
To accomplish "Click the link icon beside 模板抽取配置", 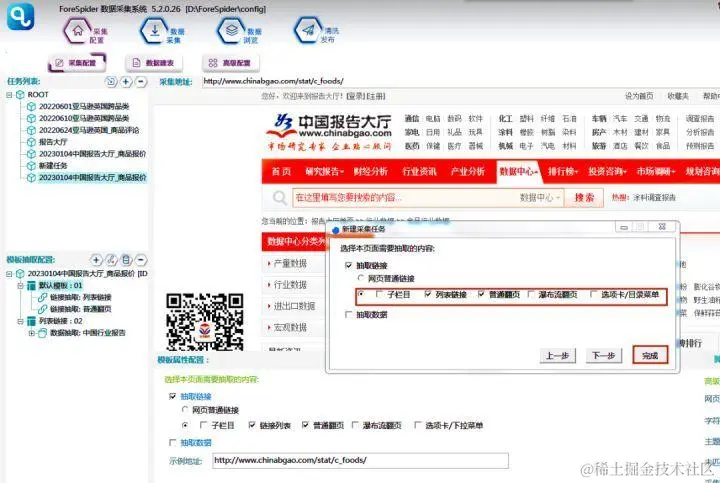I will pos(111,260).
